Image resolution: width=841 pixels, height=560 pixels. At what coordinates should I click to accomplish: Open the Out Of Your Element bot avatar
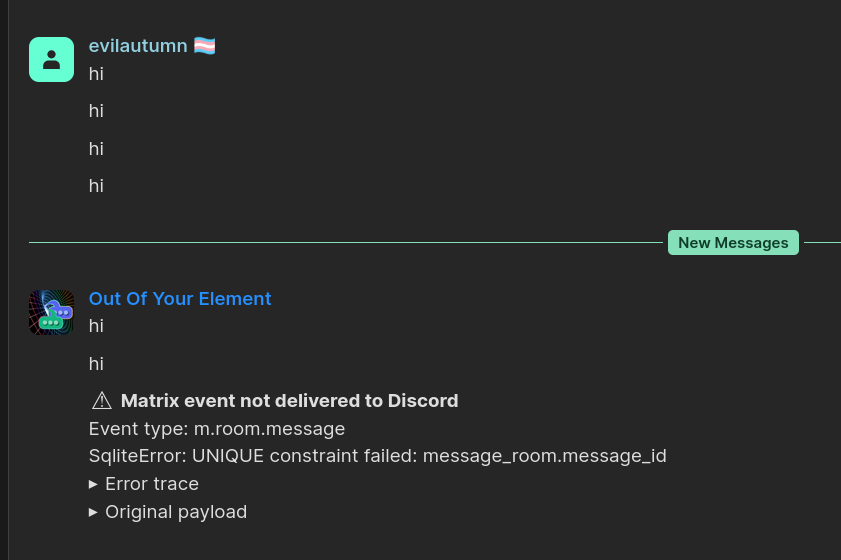point(51,312)
